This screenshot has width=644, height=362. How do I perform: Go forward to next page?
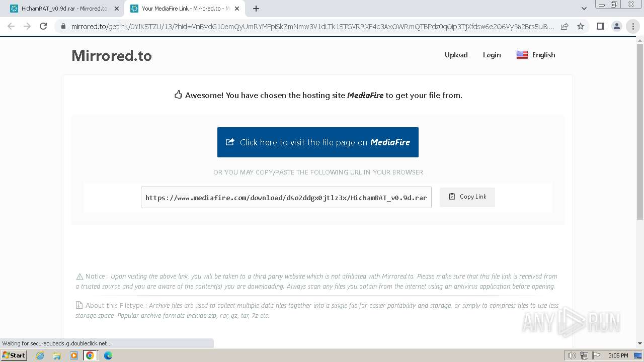click(x=27, y=26)
